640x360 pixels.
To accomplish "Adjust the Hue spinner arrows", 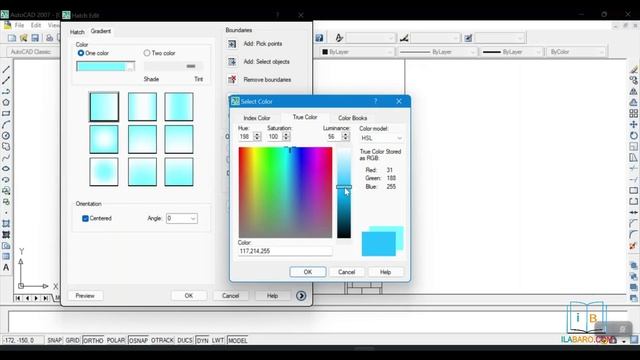I will pyautogui.click(x=257, y=136).
